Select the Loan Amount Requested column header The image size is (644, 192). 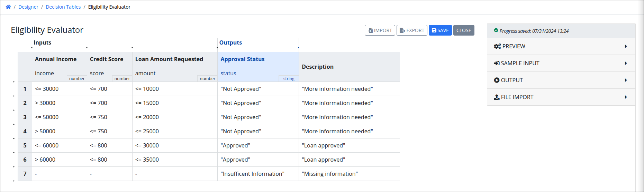[175, 59]
